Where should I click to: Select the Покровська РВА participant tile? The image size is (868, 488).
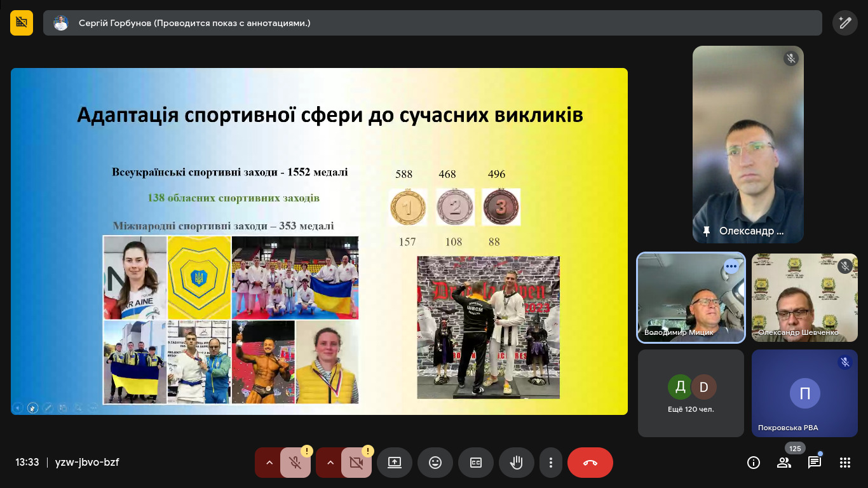coord(804,393)
